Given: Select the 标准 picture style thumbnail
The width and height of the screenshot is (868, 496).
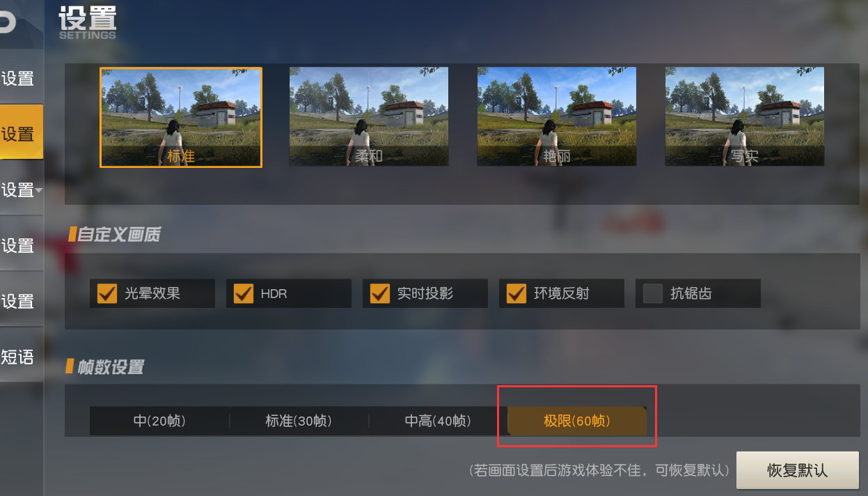Looking at the screenshot, I should point(181,117).
